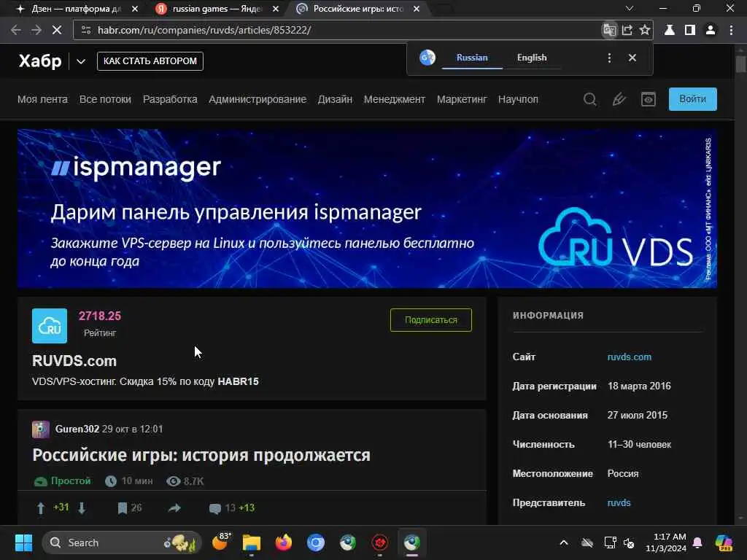This screenshot has width=747, height=560.
Task: Click the share arrow icon under article
Action: (174, 508)
